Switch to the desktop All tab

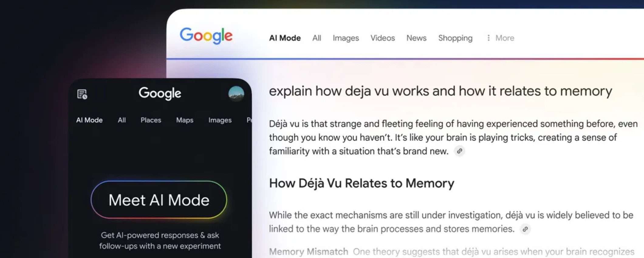[317, 38]
